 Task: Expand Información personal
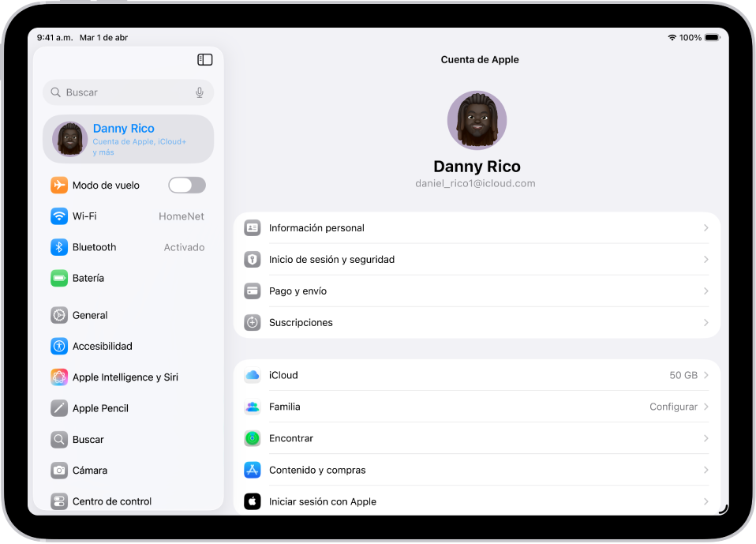click(x=477, y=227)
